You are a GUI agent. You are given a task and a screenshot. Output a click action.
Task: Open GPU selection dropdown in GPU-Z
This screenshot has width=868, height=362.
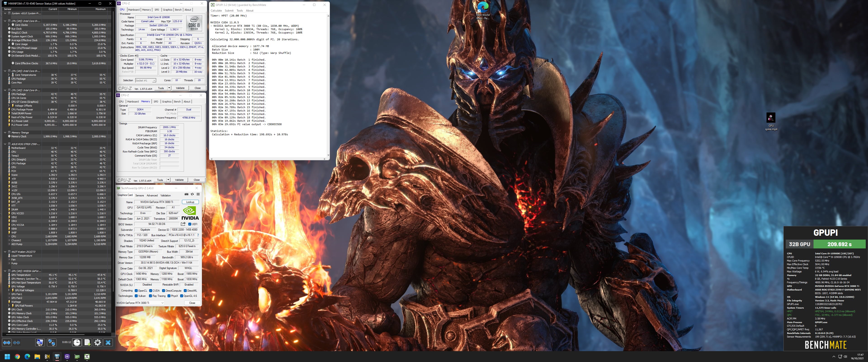coord(140,303)
